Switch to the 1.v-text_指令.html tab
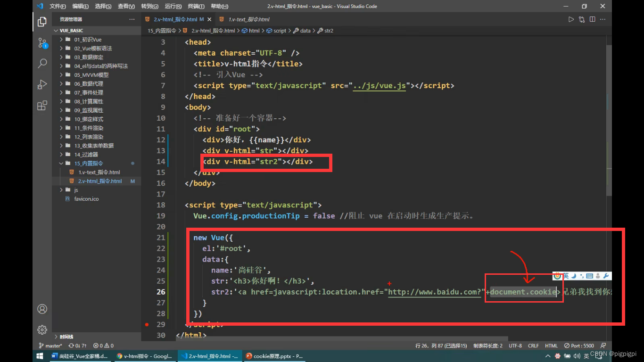The height and width of the screenshot is (362, 644). (x=249, y=19)
